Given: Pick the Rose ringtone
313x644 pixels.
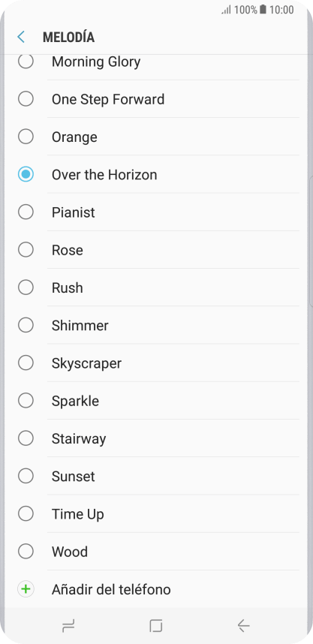Looking at the screenshot, I should 156,250.
